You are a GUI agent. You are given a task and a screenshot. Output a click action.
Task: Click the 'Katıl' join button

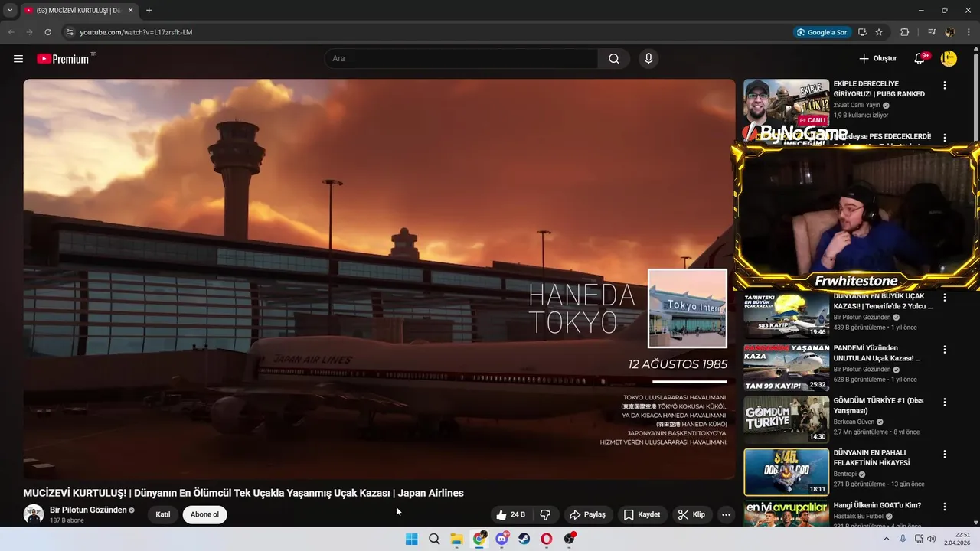point(163,514)
